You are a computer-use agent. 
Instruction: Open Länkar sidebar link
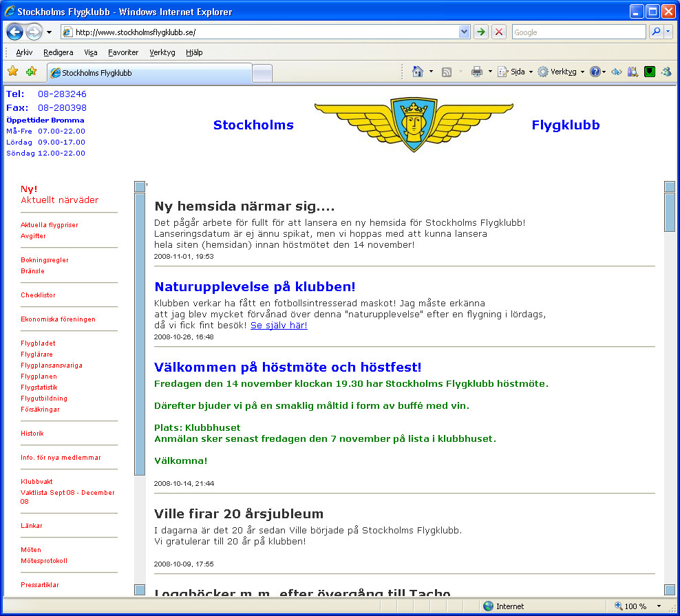tap(32, 526)
